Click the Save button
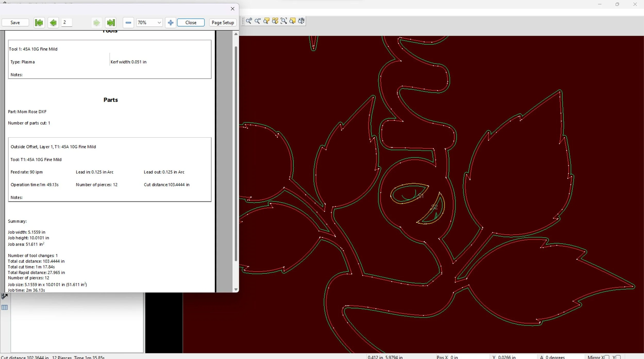Image resolution: width=644 pixels, height=359 pixels. [x=15, y=23]
